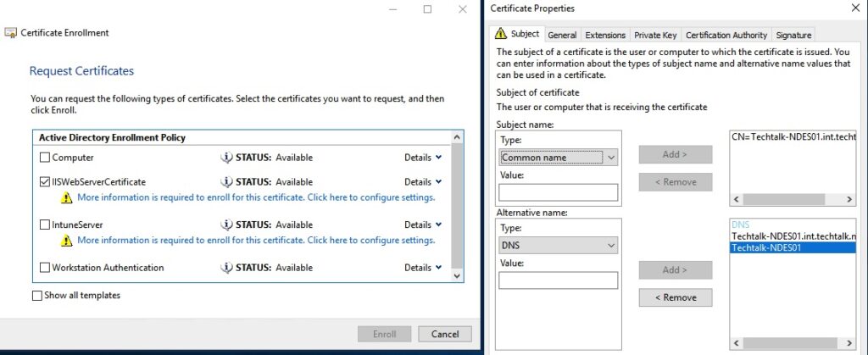Image resolution: width=868 pixels, height=355 pixels.
Task: Click the warning icon on the Subject tab
Action: (501, 33)
